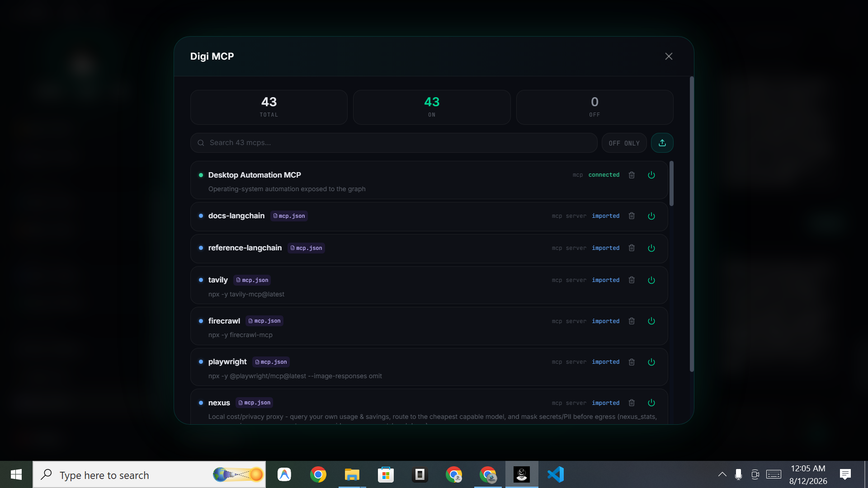Click the microphone icon in system tray
The image size is (868, 488).
click(x=738, y=474)
